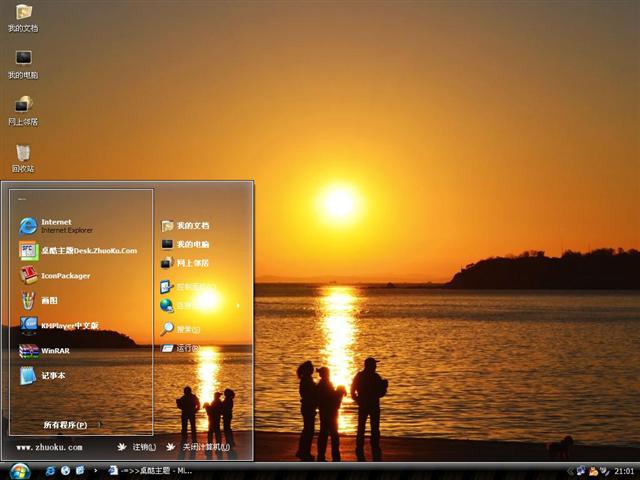Image resolution: width=640 pixels, height=480 pixels.
Task: Click 注销(L) log off button
Action: pyautogui.click(x=138, y=447)
